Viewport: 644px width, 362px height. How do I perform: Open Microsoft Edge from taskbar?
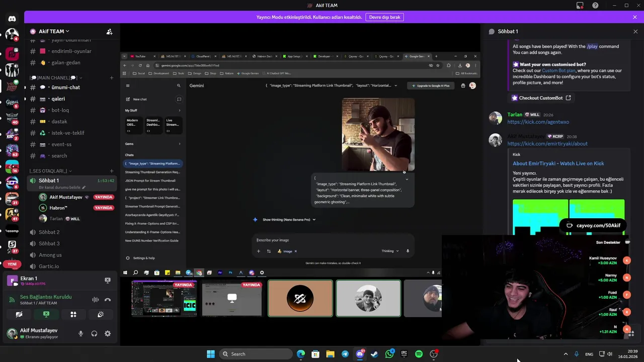coord(301,354)
